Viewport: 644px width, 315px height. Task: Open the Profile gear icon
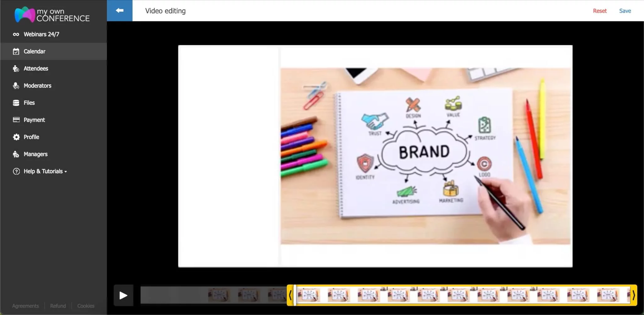[16, 137]
